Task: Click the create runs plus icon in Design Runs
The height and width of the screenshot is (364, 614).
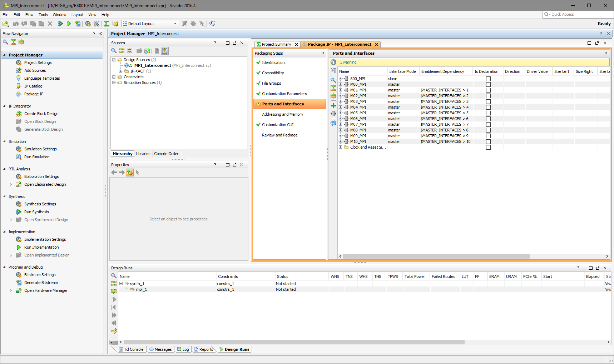Action: pyautogui.click(x=114, y=331)
